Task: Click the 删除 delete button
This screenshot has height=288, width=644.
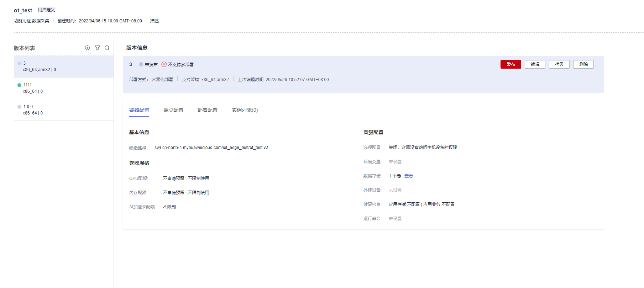Action: tap(583, 64)
